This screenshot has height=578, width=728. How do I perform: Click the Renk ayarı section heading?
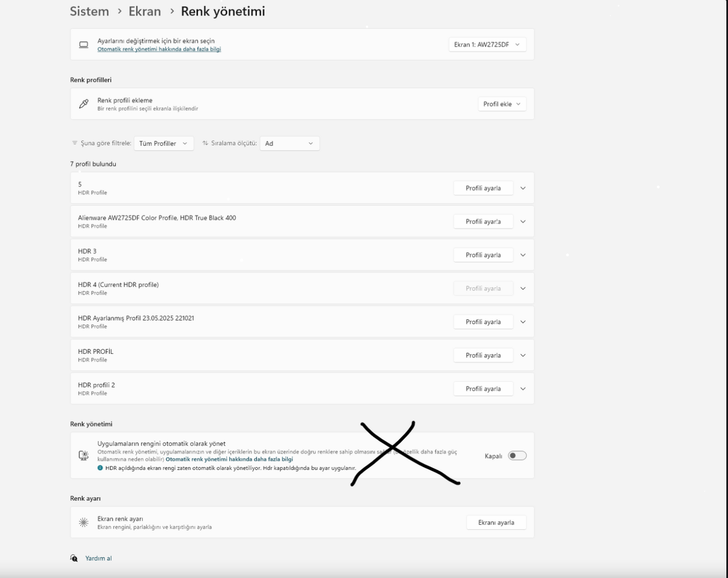click(x=85, y=499)
